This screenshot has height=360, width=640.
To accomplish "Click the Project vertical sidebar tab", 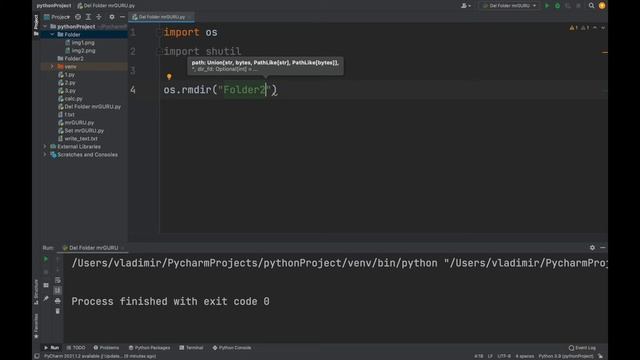I will [x=36, y=24].
